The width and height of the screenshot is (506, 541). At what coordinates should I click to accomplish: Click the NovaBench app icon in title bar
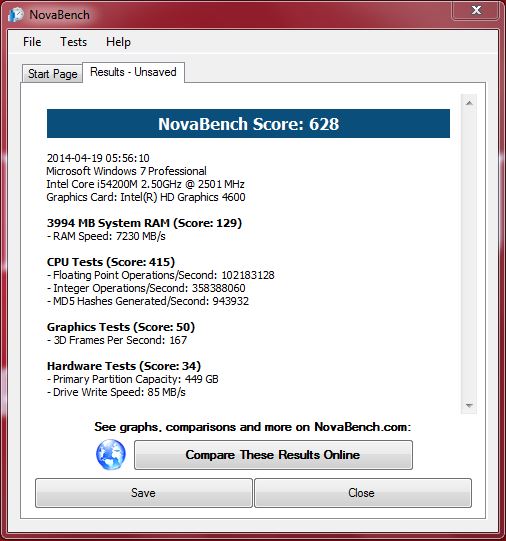[16, 15]
